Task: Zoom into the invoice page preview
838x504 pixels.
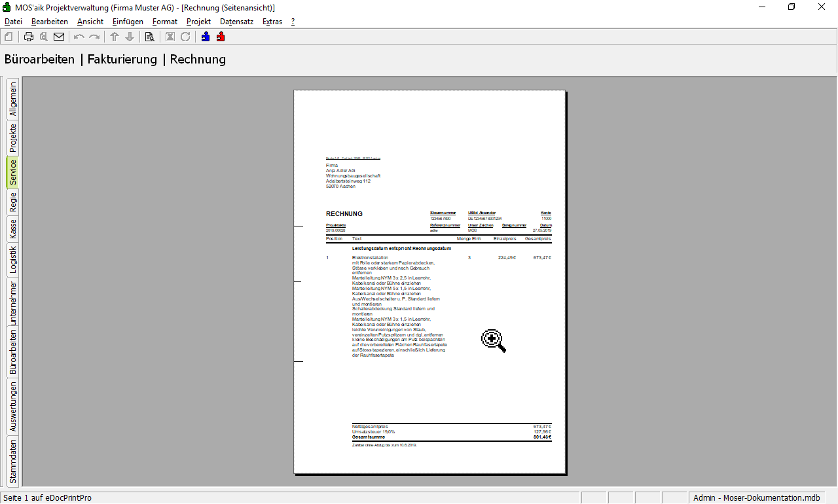Action: (429, 282)
